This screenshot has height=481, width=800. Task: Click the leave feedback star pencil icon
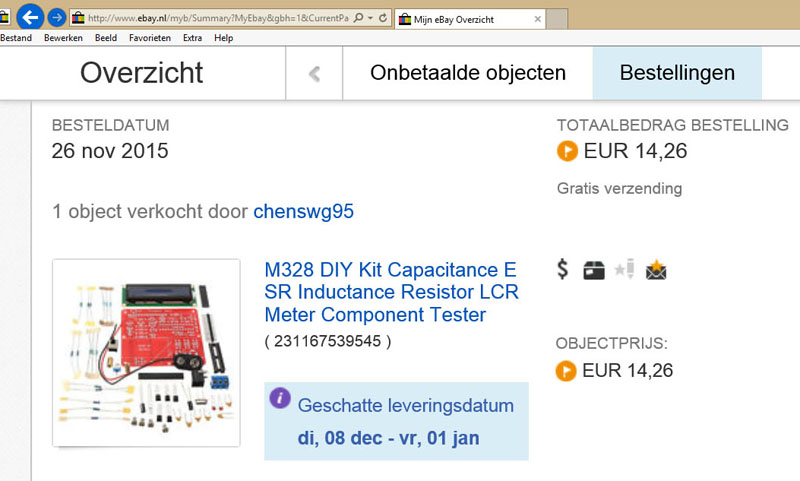click(625, 270)
